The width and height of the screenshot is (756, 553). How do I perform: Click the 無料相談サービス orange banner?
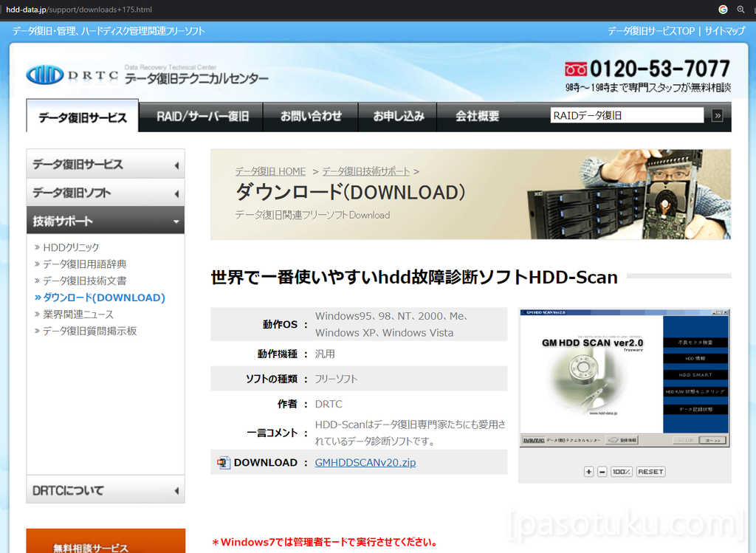pos(106,541)
